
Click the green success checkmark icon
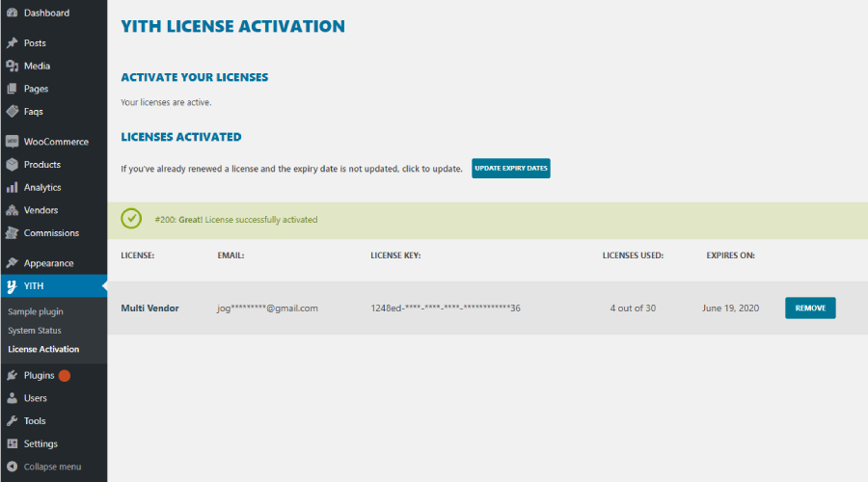point(131,219)
